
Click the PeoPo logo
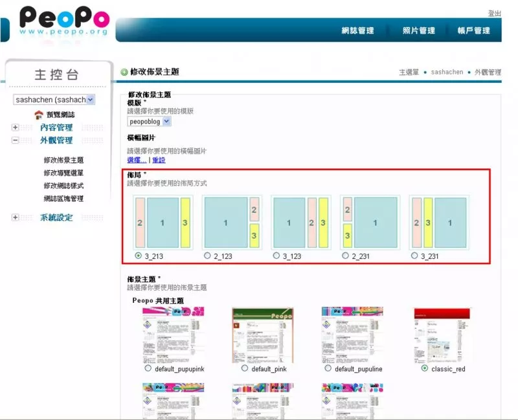point(65,21)
